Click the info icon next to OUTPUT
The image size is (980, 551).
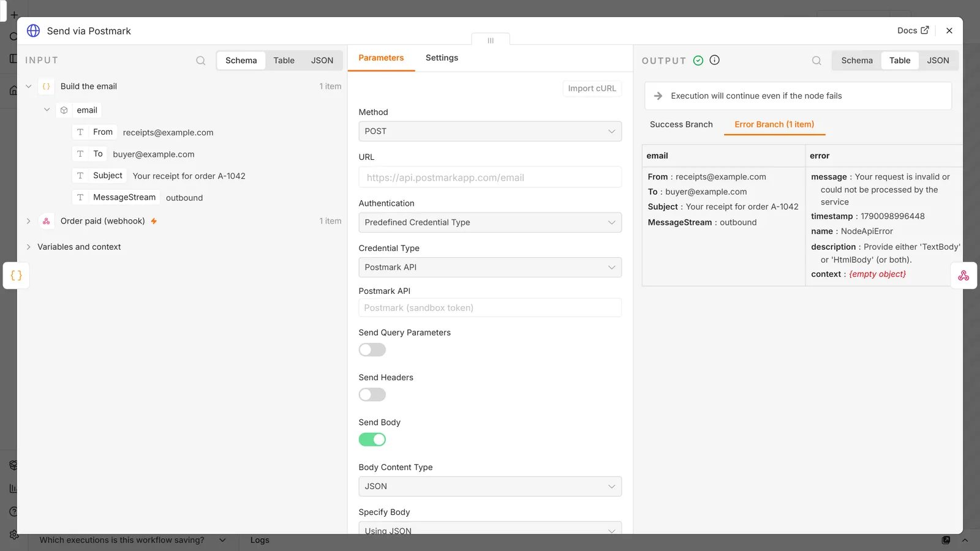pyautogui.click(x=715, y=60)
